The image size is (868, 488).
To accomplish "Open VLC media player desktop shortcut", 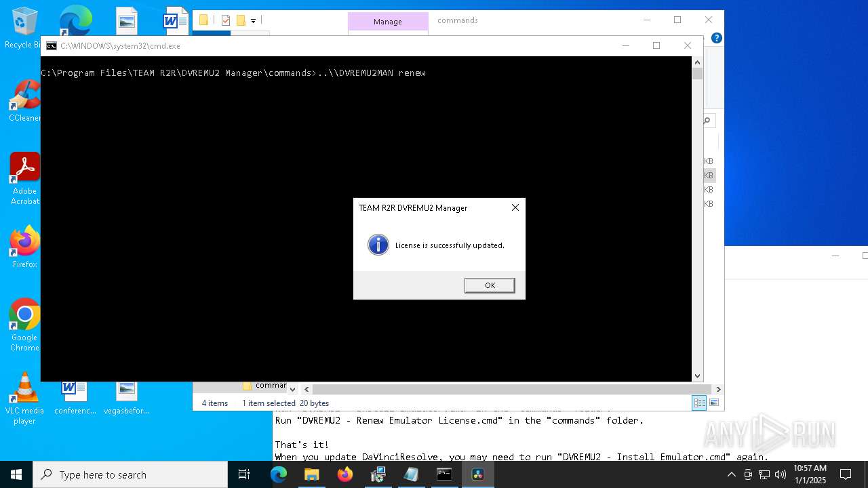I will tap(24, 399).
